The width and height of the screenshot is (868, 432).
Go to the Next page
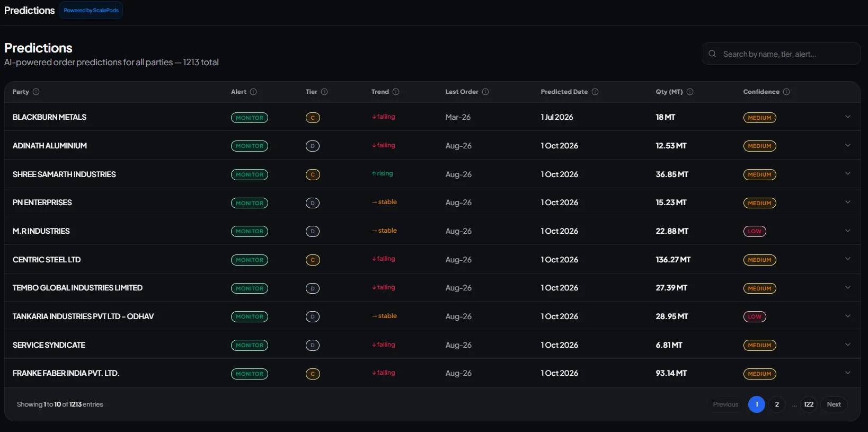tap(834, 404)
